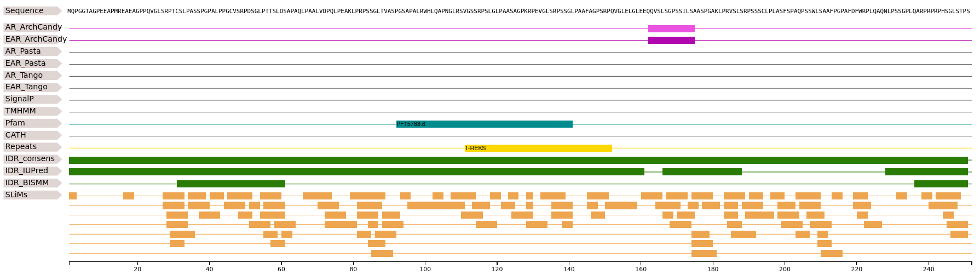Click the 100 axis tick label
The image size is (980, 280).
coord(425,269)
